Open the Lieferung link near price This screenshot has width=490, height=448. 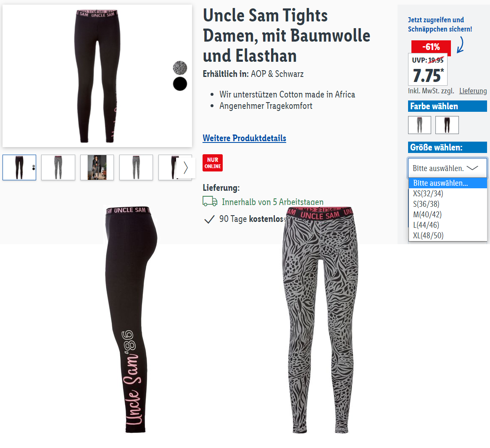(x=473, y=91)
